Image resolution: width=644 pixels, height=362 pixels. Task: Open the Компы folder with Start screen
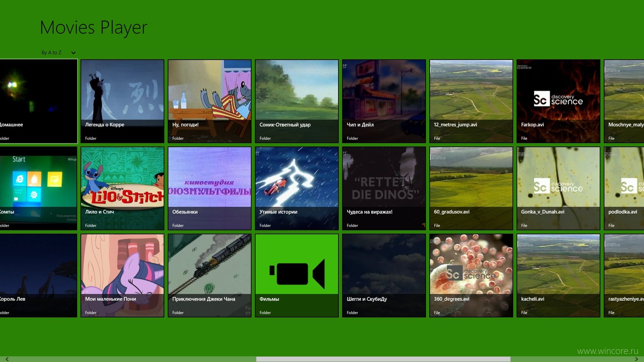point(39,188)
